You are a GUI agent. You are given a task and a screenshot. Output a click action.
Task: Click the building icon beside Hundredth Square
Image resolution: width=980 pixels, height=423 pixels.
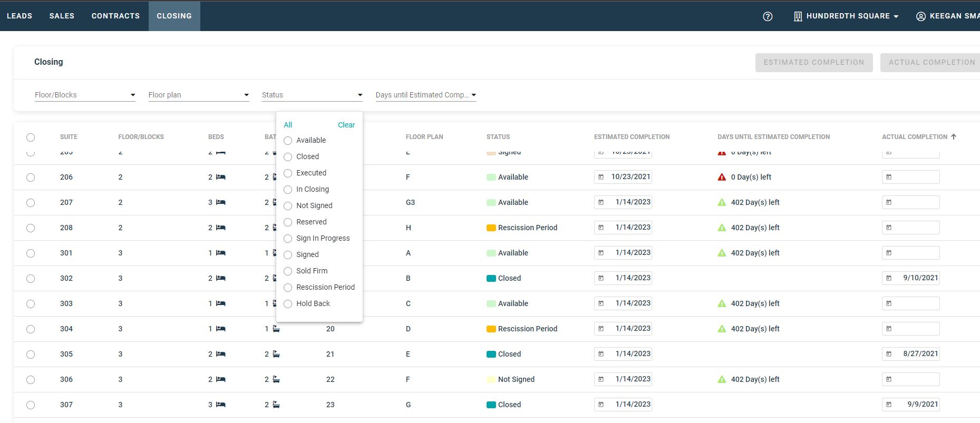pos(798,16)
